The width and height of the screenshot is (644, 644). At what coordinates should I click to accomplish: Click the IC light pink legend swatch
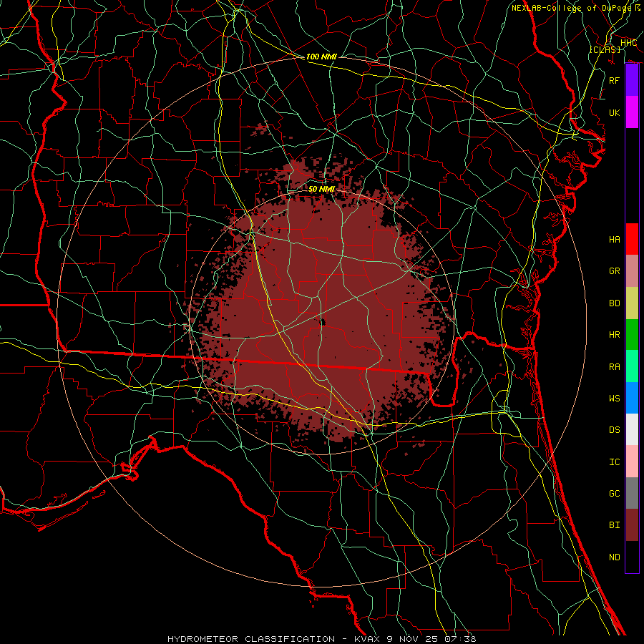[x=632, y=462]
